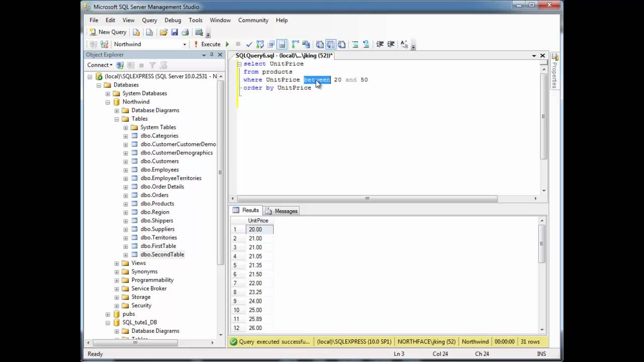The height and width of the screenshot is (362, 644).
Task: Select the SQLQuery6.sql document tab
Action: pos(284,55)
